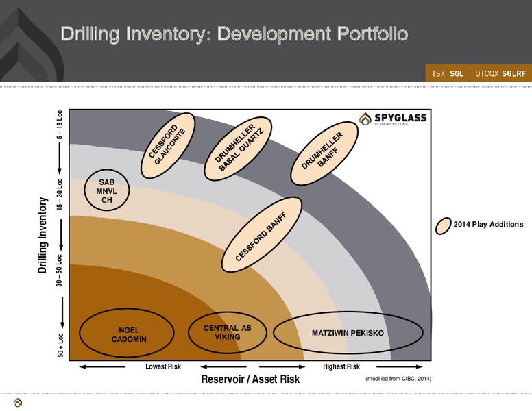Click the Spyglass logo icon in chart corner
This screenshot has height=411, width=532.
(365, 119)
